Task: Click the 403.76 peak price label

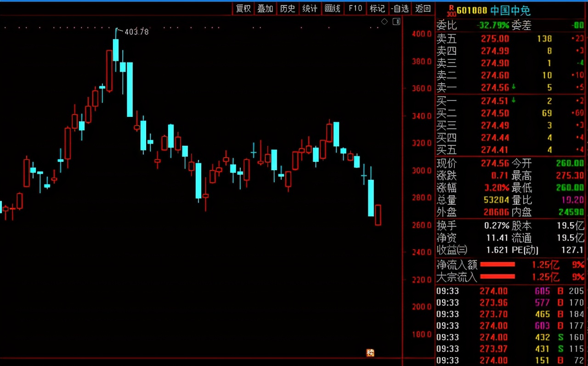Action: [137, 32]
